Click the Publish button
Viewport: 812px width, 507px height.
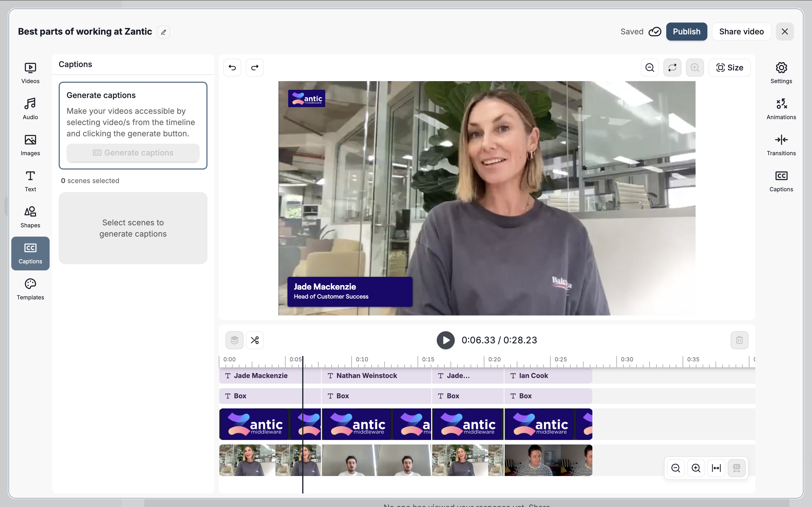click(686, 32)
